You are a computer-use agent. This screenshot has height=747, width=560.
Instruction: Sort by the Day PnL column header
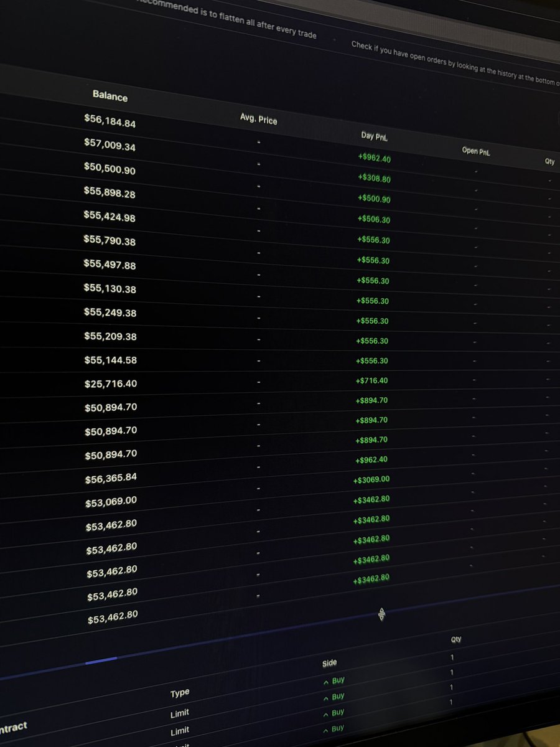coord(375,136)
